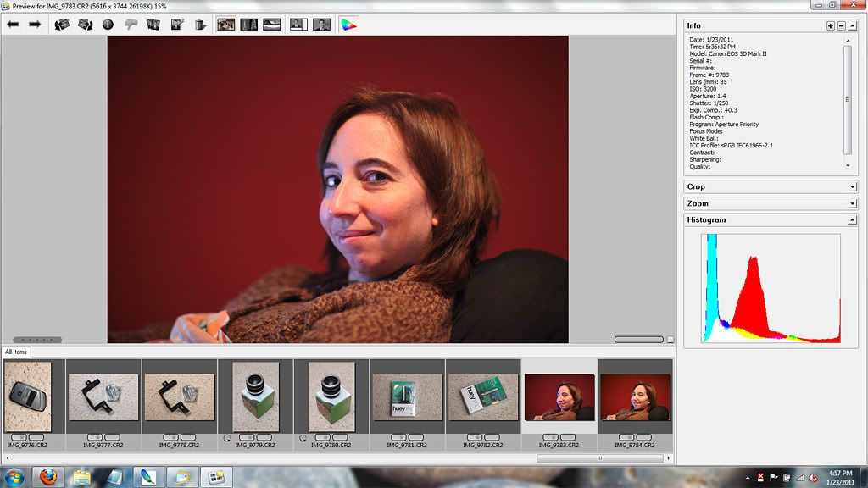
Task: Toggle the star tag pill under IMG_9776.CR2
Action: click(19, 437)
